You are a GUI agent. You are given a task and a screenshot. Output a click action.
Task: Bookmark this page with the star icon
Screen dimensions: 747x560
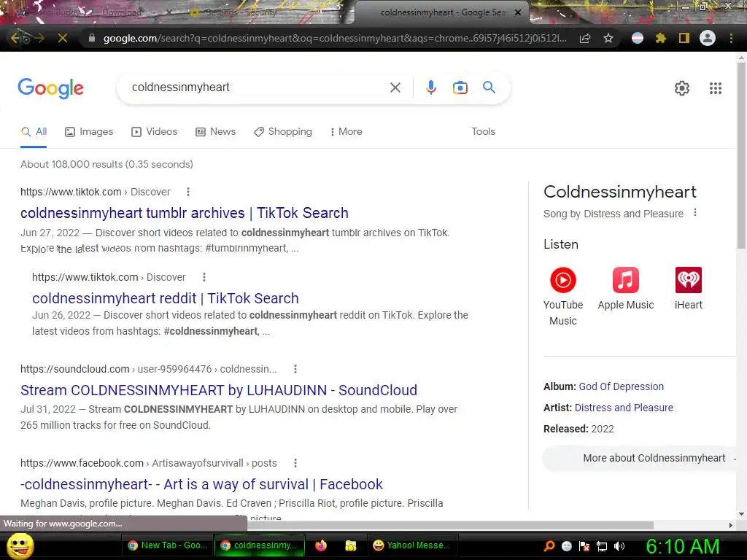coord(608,38)
